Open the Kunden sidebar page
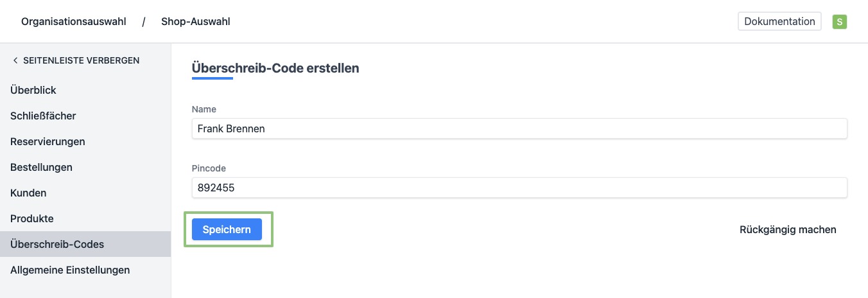 pyautogui.click(x=28, y=193)
